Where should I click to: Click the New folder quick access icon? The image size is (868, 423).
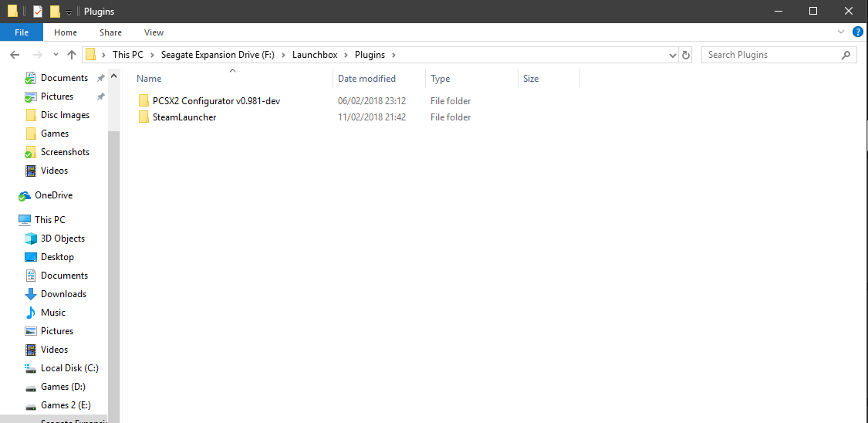pos(55,11)
